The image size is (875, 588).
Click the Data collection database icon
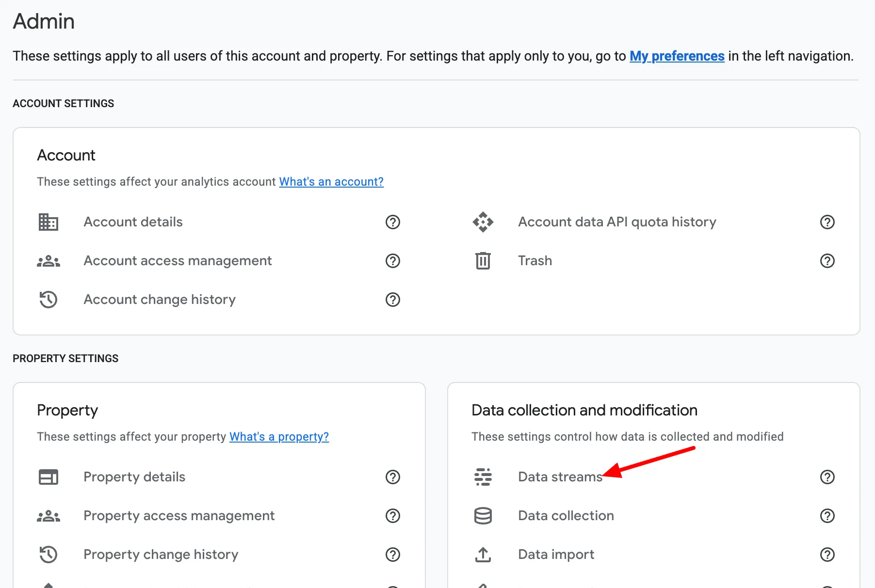[483, 516]
